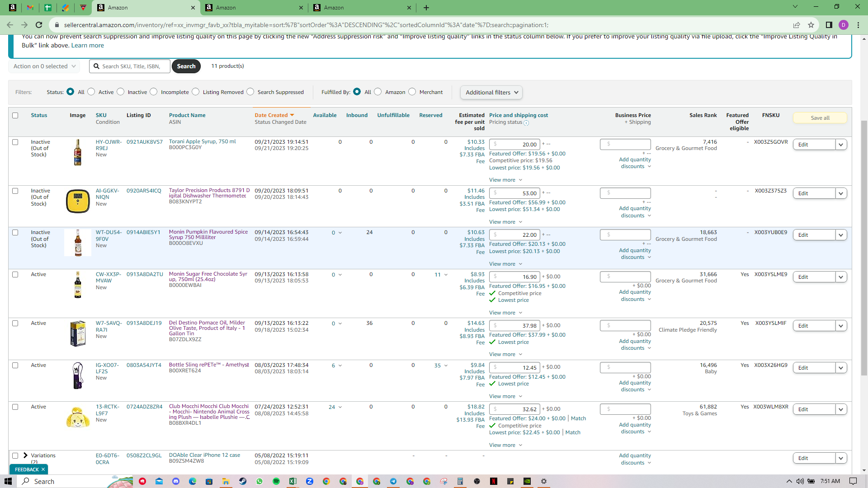
Task: Select the Search Suppressed status filter
Action: coord(250,92)
